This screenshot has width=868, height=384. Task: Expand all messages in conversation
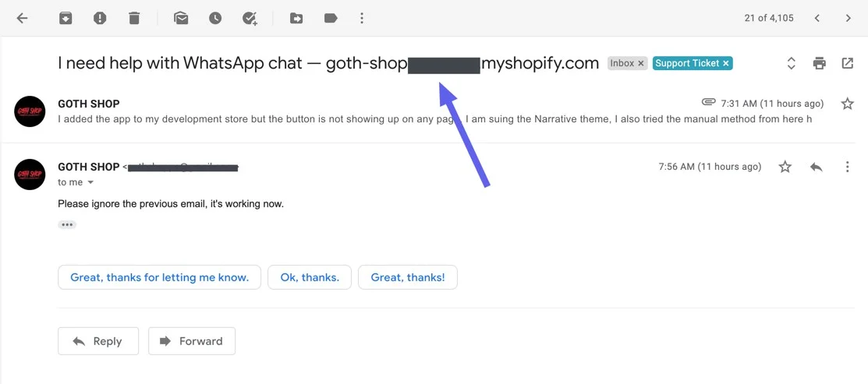[x=791, y=64]
